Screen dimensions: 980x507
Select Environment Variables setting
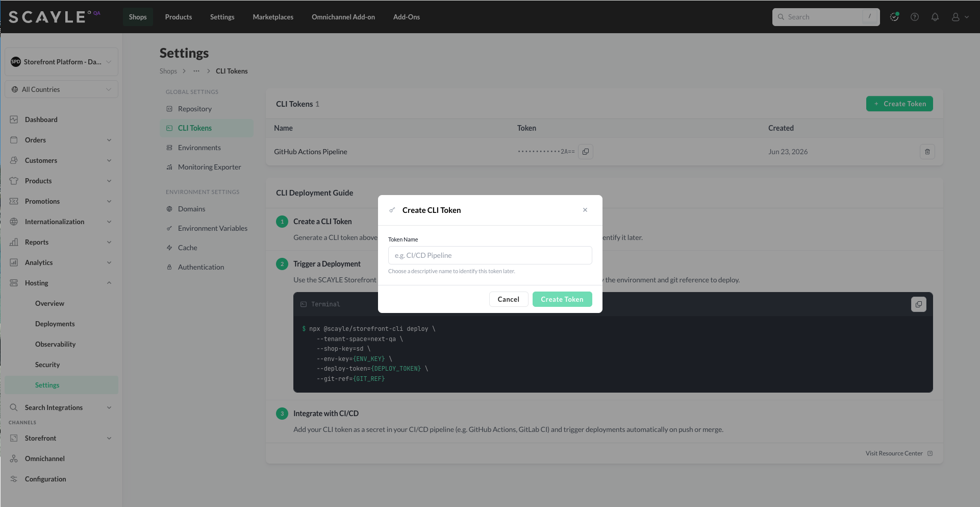click(x=207, y=228)
